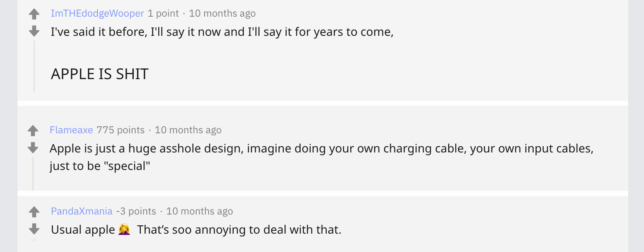Click PandaXmania's 'Usual apple' comment text

[x=82, y=230]
